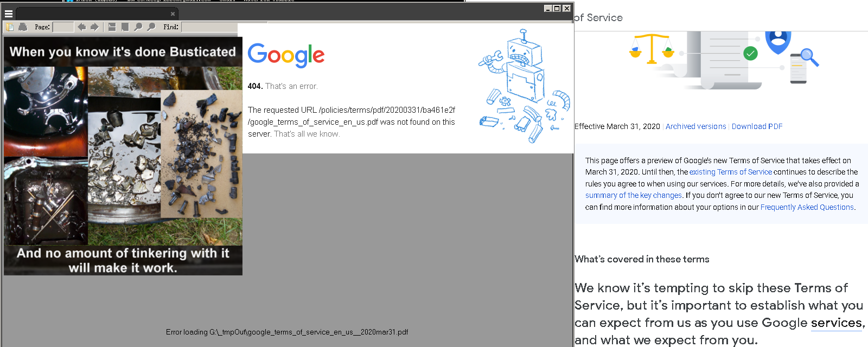This screenshot has width=868, height=347.
Task: Click the Page number input field
Action: (x=63, y=27)
